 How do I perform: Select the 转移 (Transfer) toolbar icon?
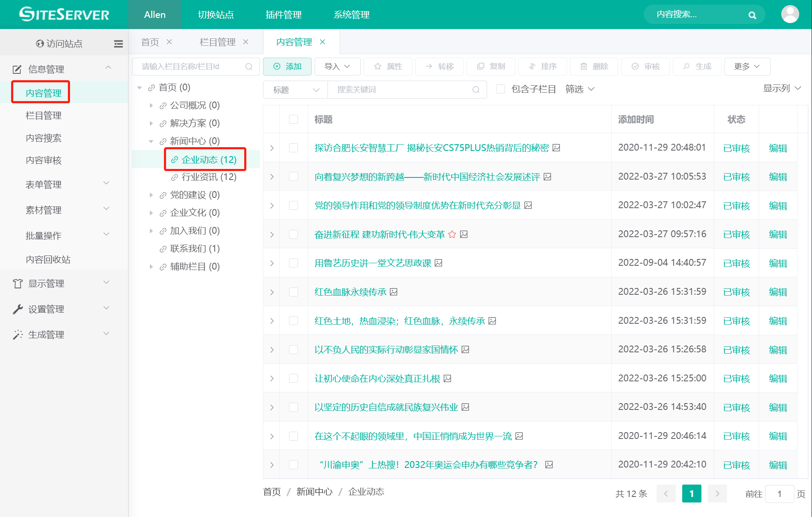click(x=439, y=67)
